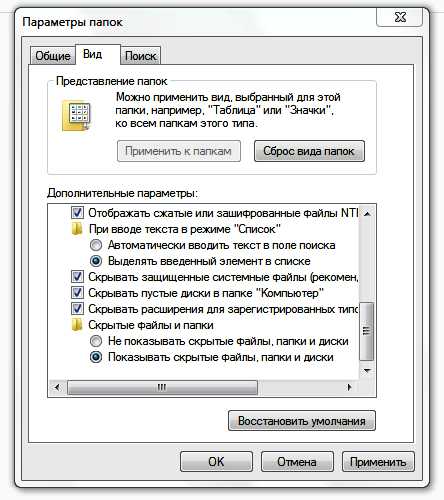
Task: Click scroll down arrow in parameters list
Action: point(367,370)
